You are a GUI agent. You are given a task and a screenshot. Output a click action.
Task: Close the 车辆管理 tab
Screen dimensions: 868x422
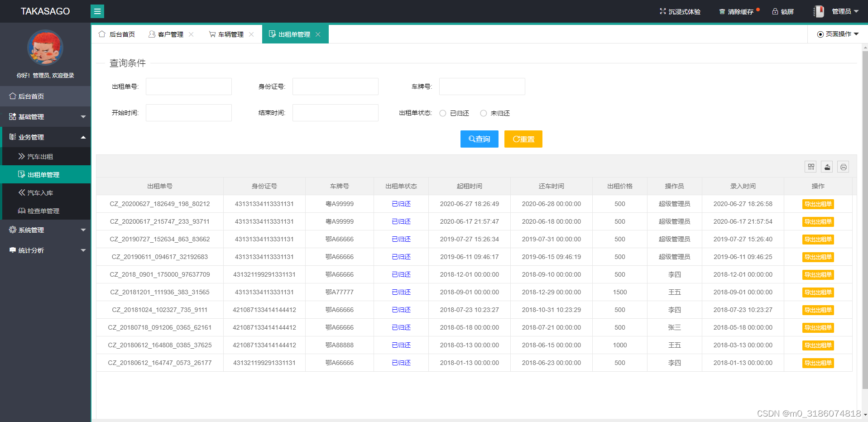coord(251,34)
